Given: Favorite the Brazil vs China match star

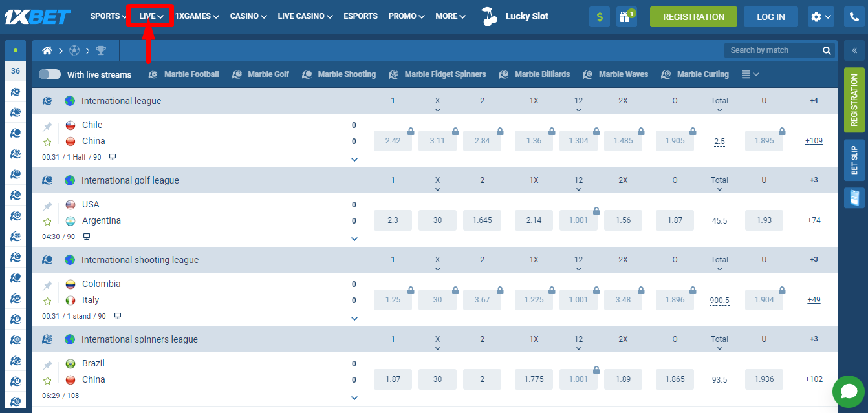Looking at the screenshot, I should (47, 381).
